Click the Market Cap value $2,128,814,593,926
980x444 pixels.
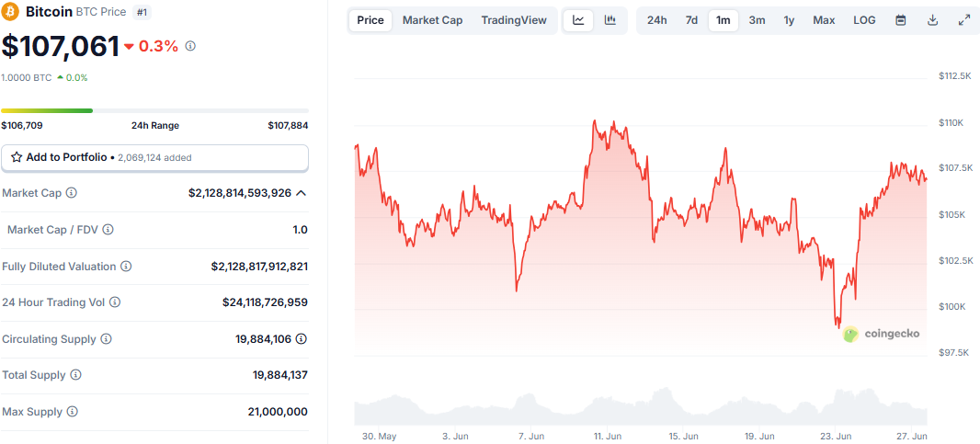pyautogui.click(x=240, y=193)
